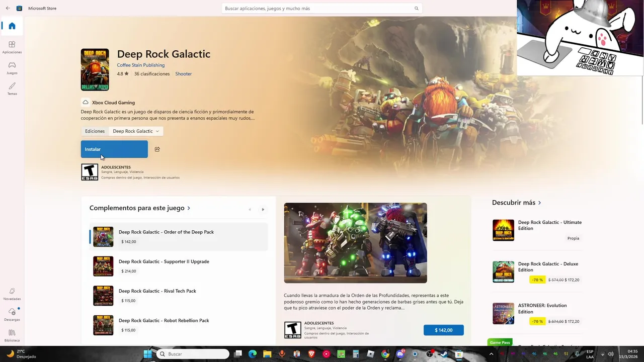The height and width of the screenshot is (362, 644).
Task: Open Google Chrome from taskbar
Action: (x=385, y=354)
